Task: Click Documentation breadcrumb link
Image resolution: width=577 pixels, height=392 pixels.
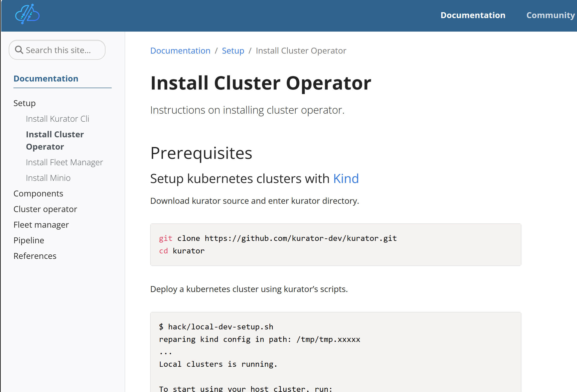Action: tap(180, 51)
